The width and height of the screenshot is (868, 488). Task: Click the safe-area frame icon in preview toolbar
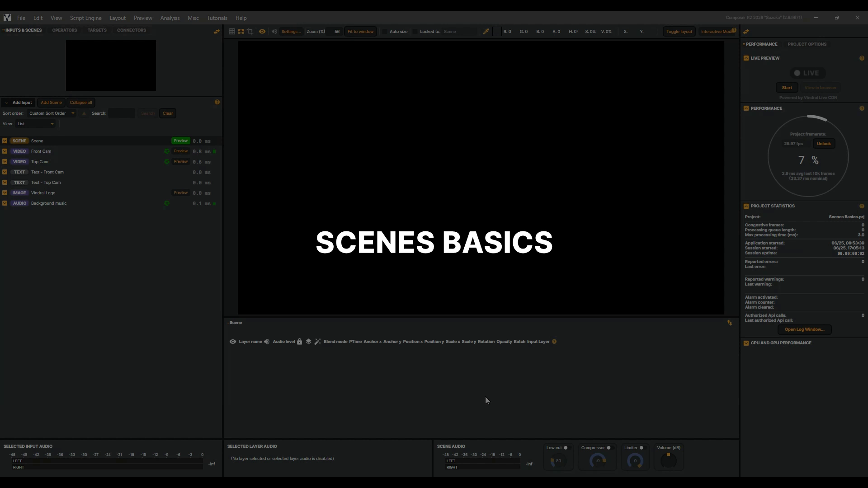tap(241, 32)
